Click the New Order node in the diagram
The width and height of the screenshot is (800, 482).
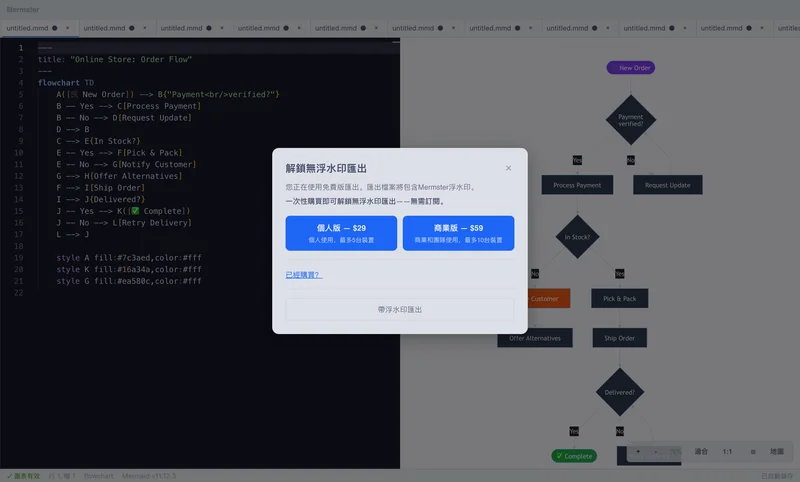tap(631, 68)
